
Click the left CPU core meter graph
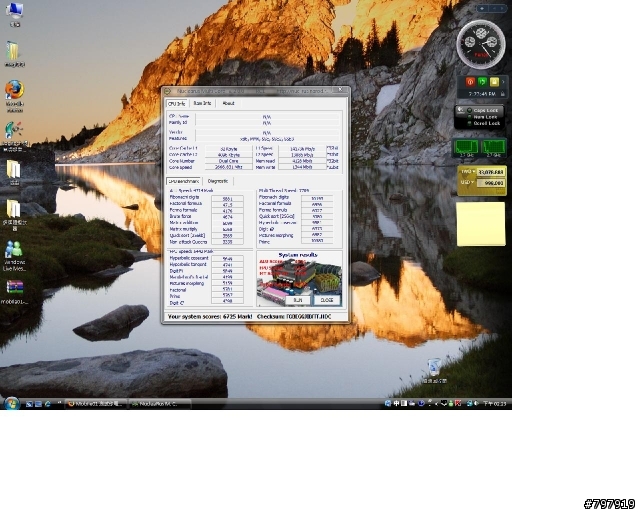pos(467,147)
